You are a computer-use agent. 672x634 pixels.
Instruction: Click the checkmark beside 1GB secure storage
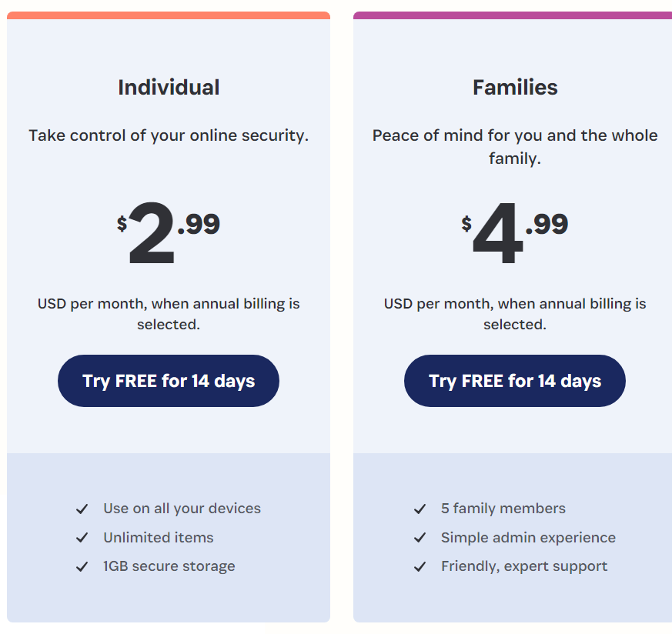click(x=82, y=566)
